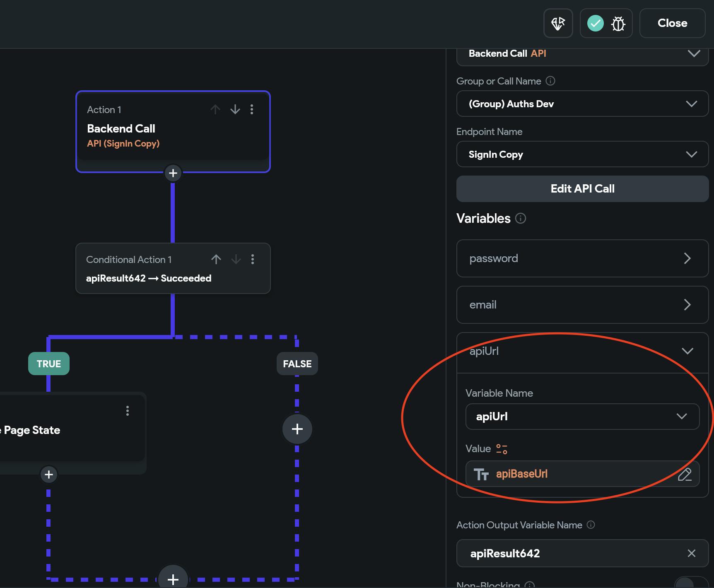Open Group or Call Name dropdown
The height and width of the screenshot is (588, 714).
click(582, 104)
